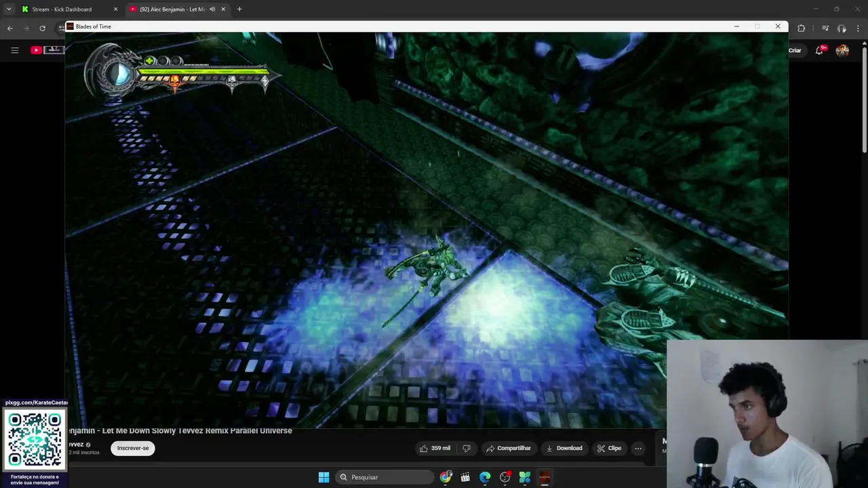Viewport: 868px width, 488px height.
Task: Open the Windows Start menu
Action: [x=324, y=477]
